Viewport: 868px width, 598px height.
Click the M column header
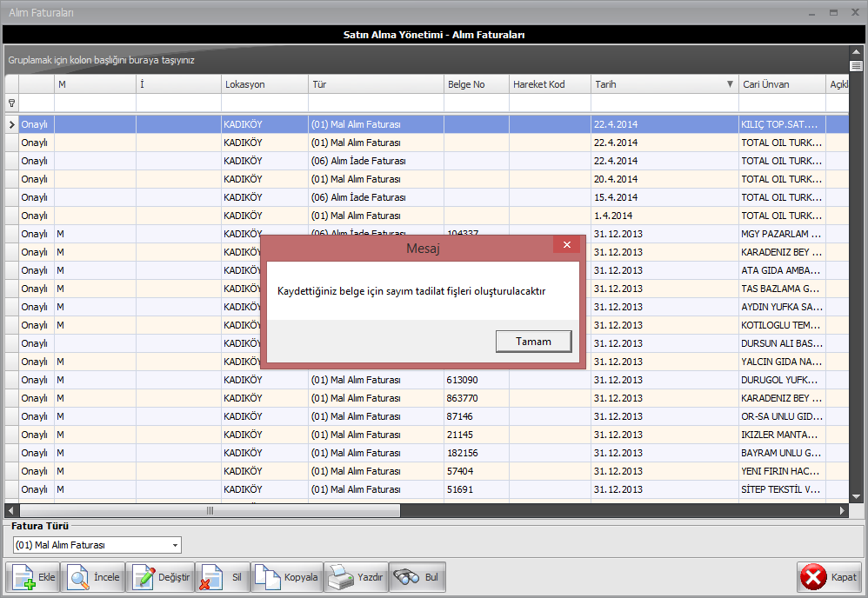[95, 84]
